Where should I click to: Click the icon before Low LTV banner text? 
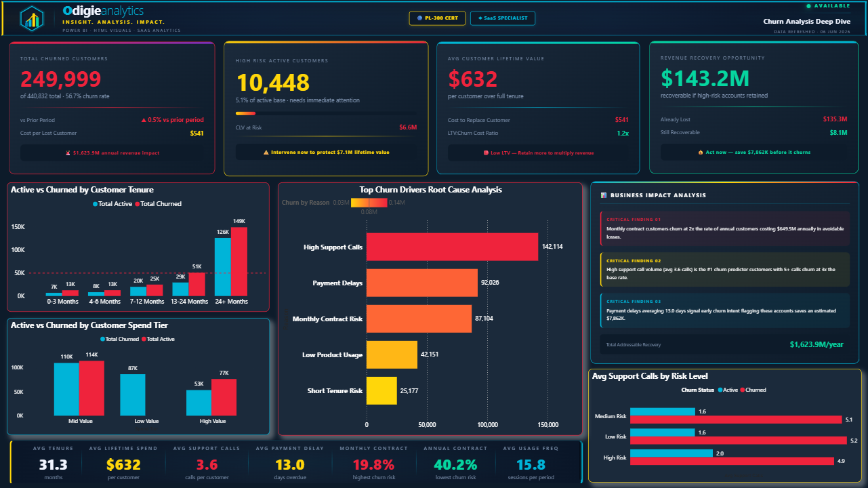(x=486, y=153)
